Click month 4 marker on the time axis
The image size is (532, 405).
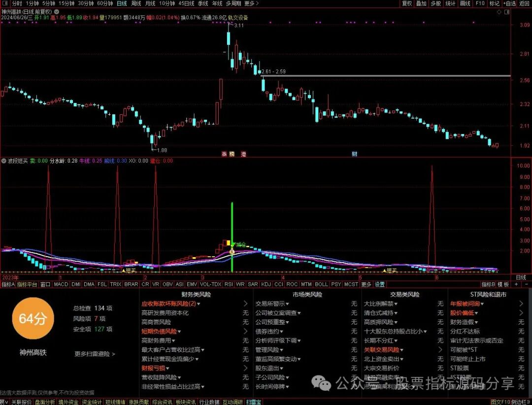click(283, 278)
